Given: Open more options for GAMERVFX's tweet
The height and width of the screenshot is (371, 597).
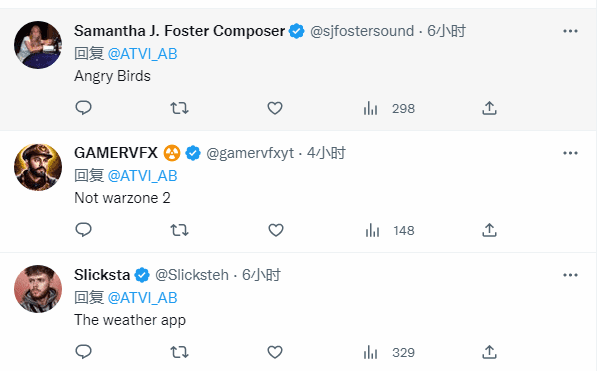Looking at the screenshot, I should tap(570, 153).
